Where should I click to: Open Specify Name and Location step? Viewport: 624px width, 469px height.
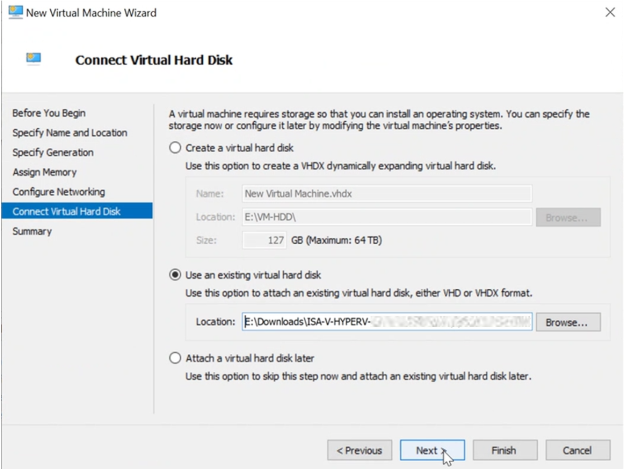[70, 133]
